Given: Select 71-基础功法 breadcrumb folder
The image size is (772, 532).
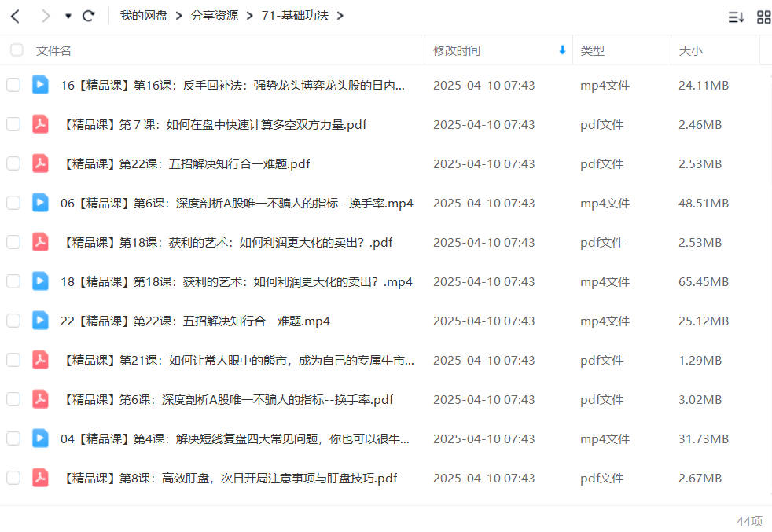Looking at the screenshot, I should point(295,16).
